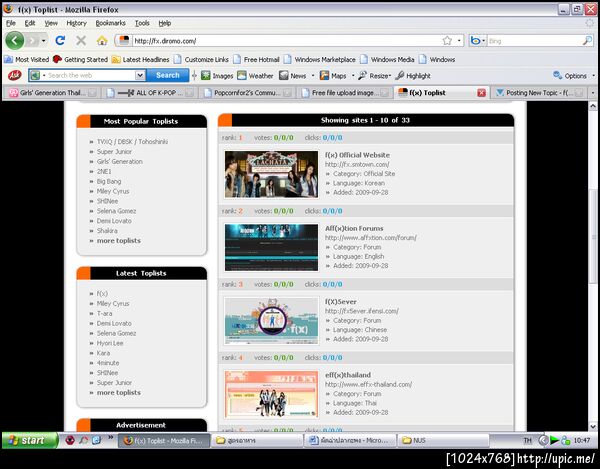Click the Bing search magnifier icon
Image resolution: width=600 pixels, height=469 pixels.
587,41
